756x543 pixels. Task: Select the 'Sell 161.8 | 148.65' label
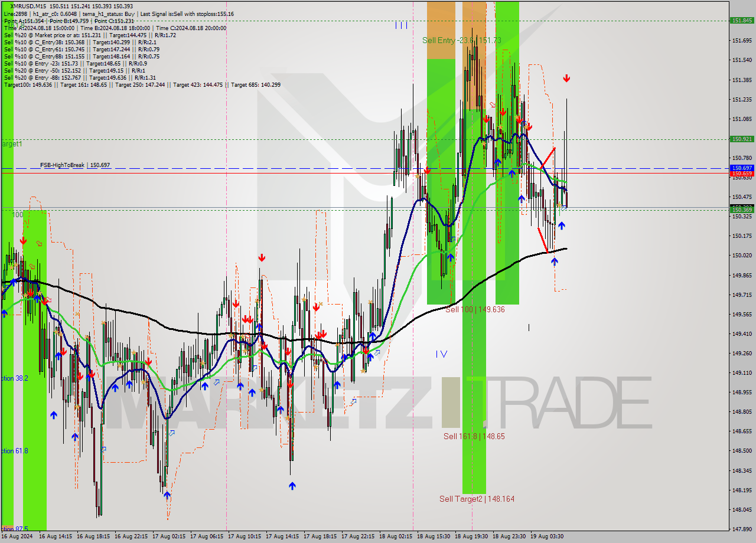[474, 436]
